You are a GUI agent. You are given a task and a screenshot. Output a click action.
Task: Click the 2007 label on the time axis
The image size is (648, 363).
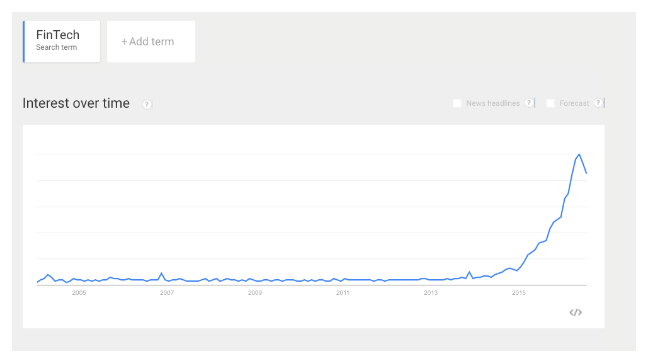[x=167, y=293]
